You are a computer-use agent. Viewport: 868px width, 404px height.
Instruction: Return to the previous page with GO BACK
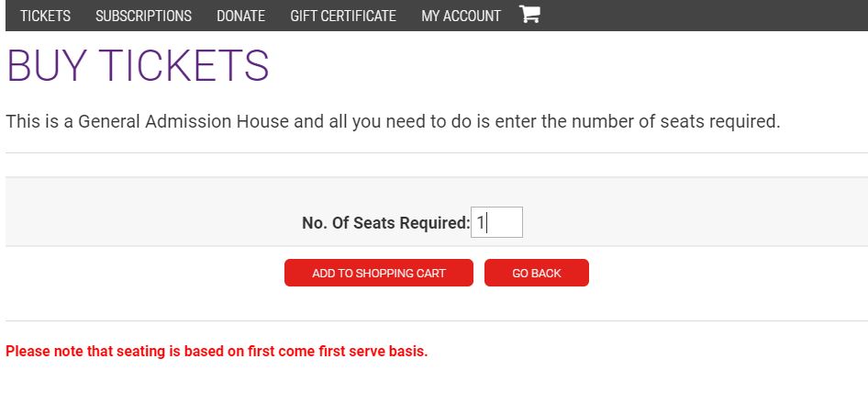click(x=537, y=273)
